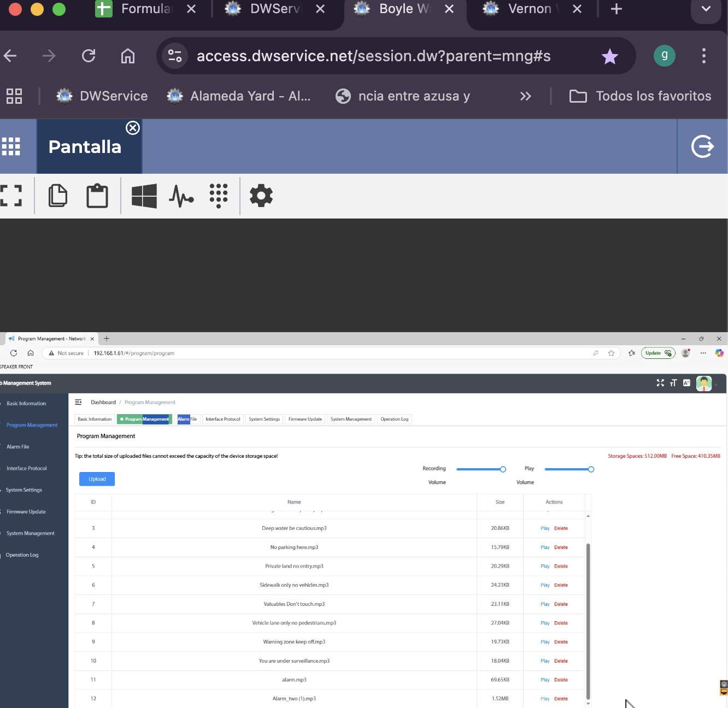Select the Operation Log page tab
Image resolution: width=728 pixels, height=708 pixels.
tap(394, 419)
